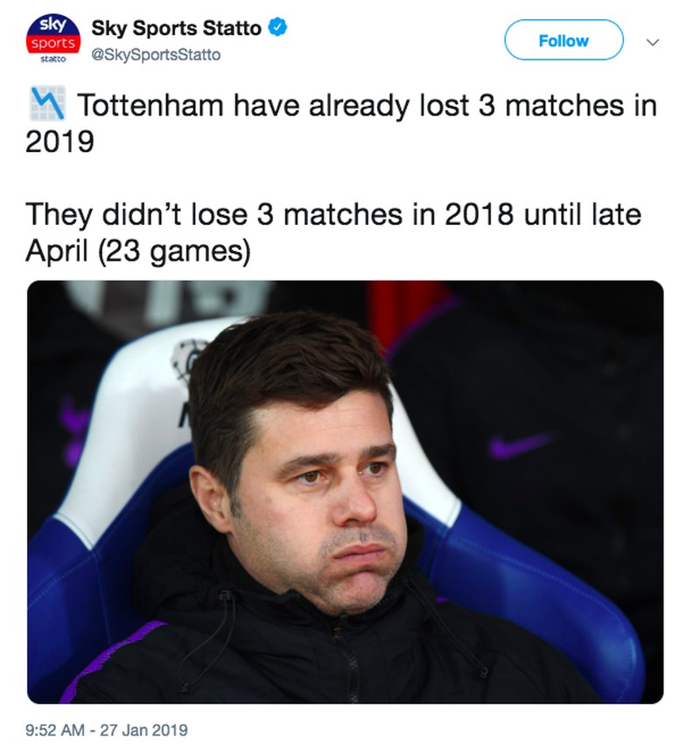This screenshot has width=700, height=754.
Task: Click the standalone "2019" text line
Action: (59, 142)
